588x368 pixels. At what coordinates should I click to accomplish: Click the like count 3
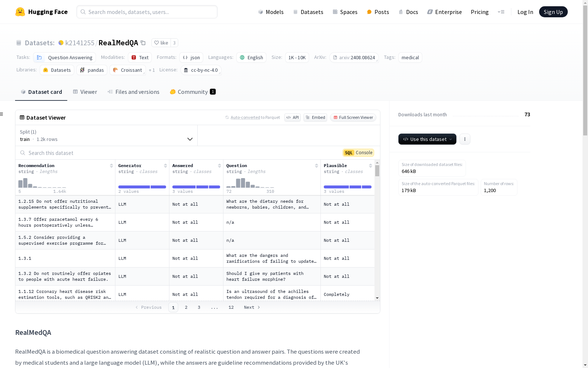174,43
